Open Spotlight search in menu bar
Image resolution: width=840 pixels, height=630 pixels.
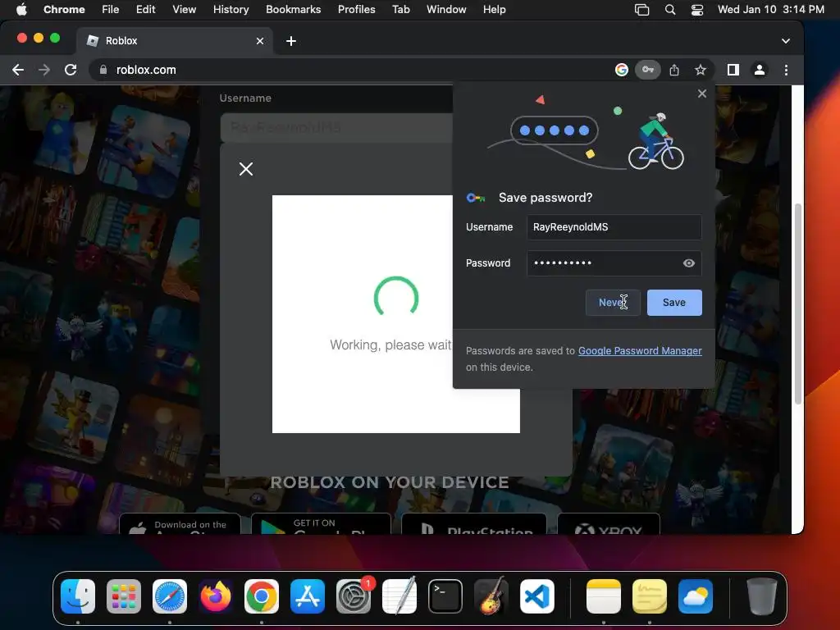pos(669,9)
